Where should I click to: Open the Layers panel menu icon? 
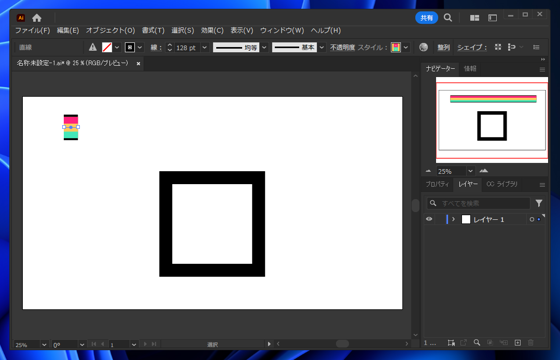542,185
